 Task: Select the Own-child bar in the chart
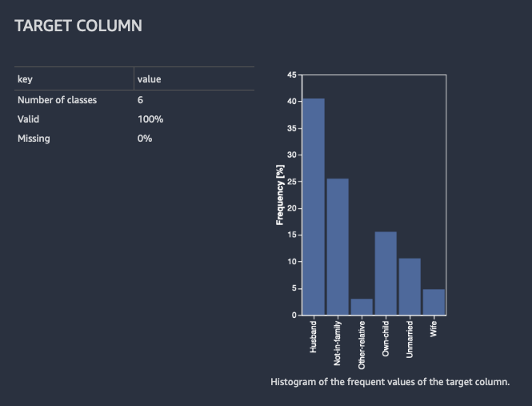click(386, 273)
